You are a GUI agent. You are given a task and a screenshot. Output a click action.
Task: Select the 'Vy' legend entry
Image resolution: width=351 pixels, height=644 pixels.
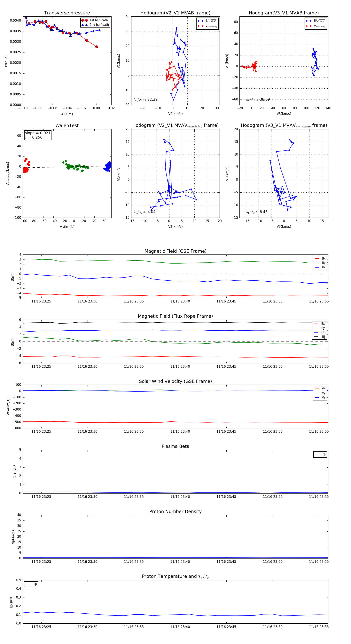(320, 393)
